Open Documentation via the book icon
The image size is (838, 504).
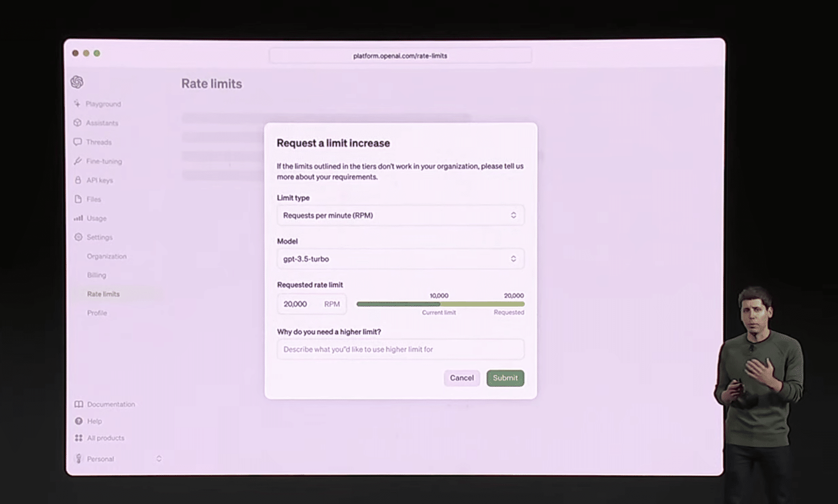[79, 404]
